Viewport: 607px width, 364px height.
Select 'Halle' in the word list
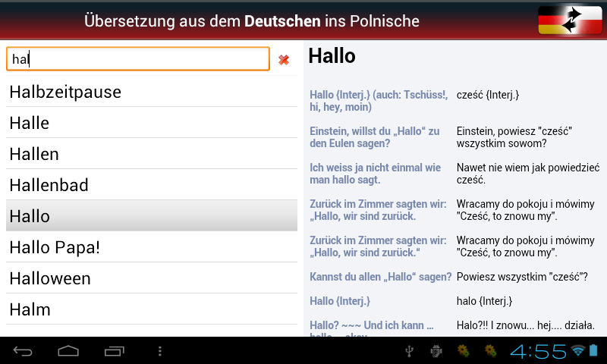152,123
